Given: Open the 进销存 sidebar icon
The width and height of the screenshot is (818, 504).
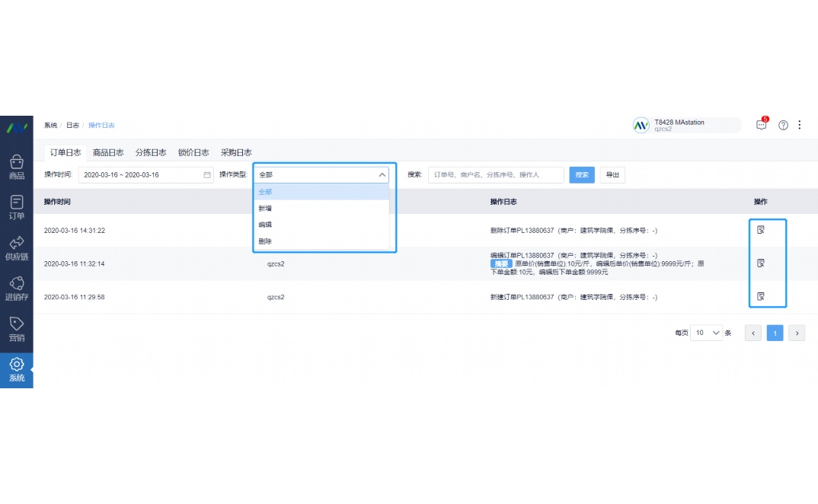Looking at the screenshot, I should pyautogui.click(x=16, y=289).
